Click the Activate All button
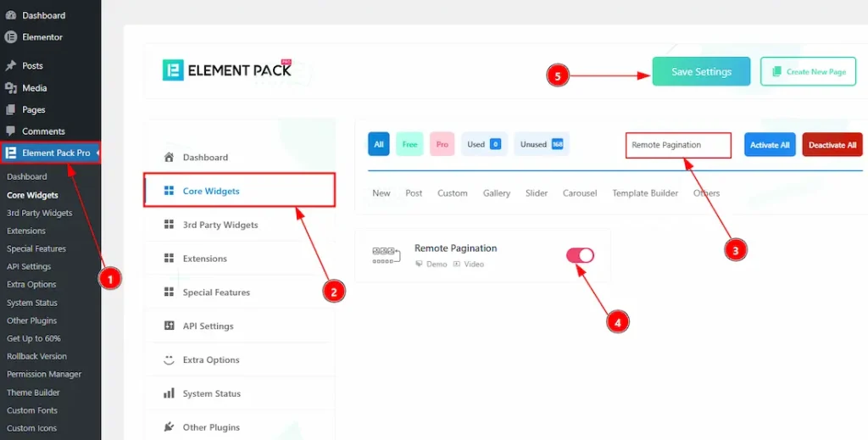 [x=770, y=144]
